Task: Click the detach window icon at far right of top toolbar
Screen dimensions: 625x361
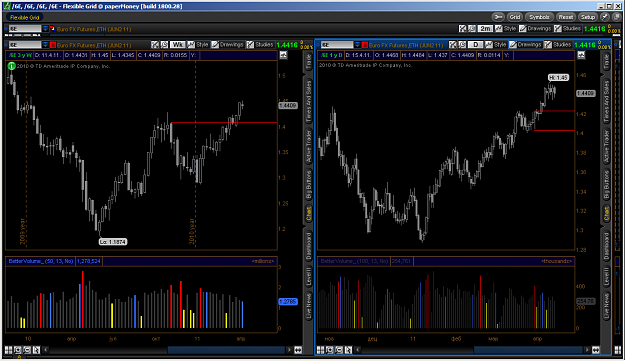Action: pyautogui.click(x=616, y=17)
